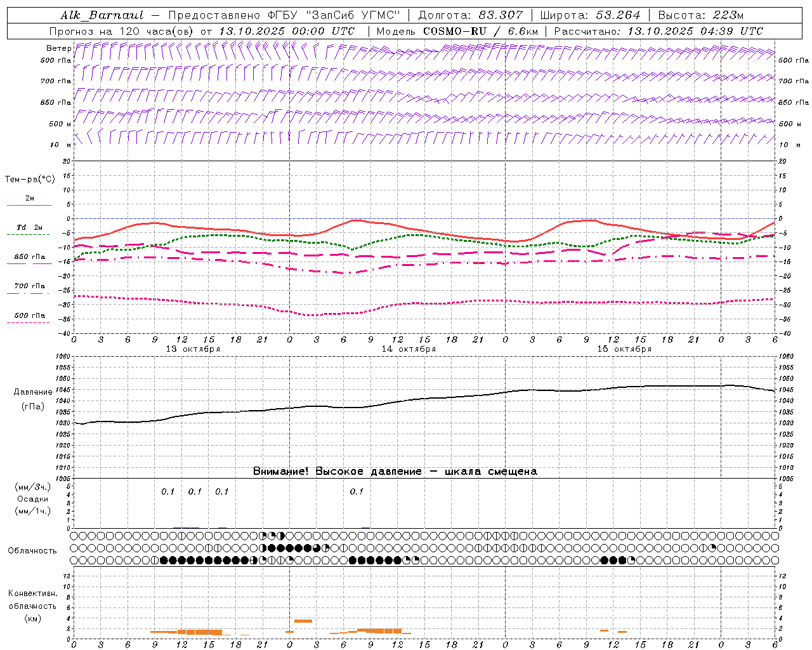Click the '(гПа)' unit label under Давление
Viewport: 812px width, 650px height.
33,407
